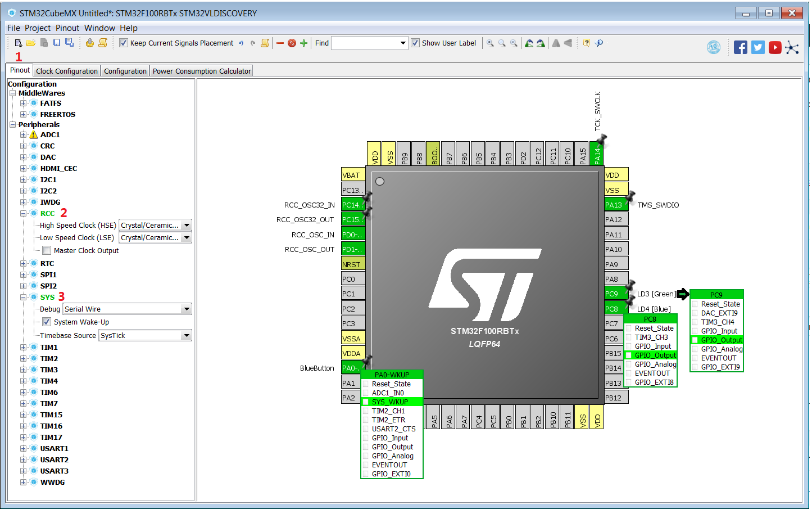812x509 pixels.
Task: Click the LD3 [Green] pin label
Action: tap(656, 294)
